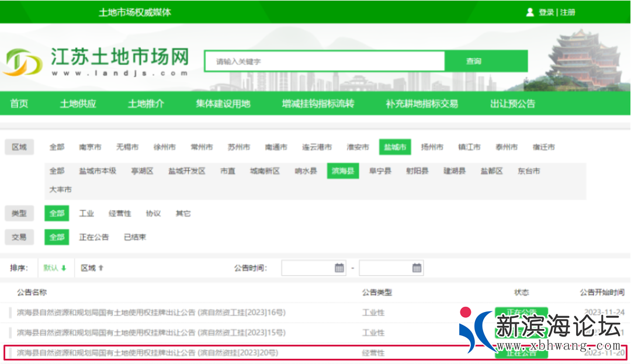Click the user profile icon beside 登录

click(x=530, y=12)
